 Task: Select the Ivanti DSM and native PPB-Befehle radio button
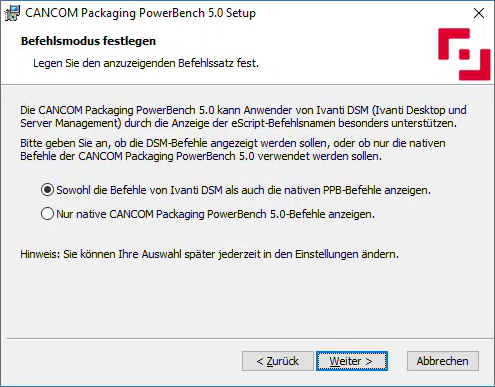(47, 190)
